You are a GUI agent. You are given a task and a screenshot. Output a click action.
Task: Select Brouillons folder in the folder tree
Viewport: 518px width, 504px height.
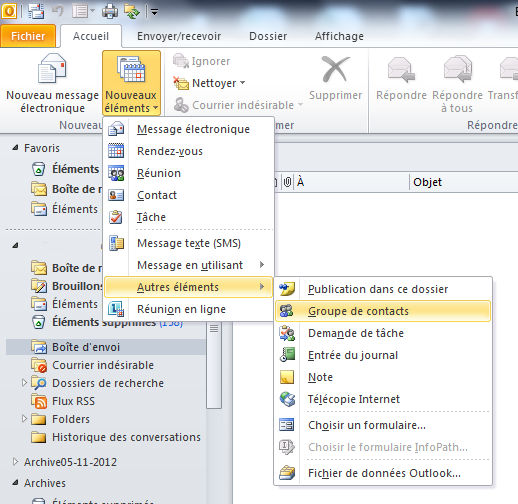tap(68, 286)
